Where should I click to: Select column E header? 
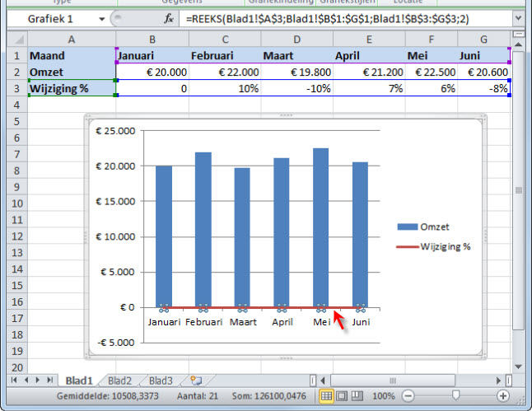pos(369,40)
